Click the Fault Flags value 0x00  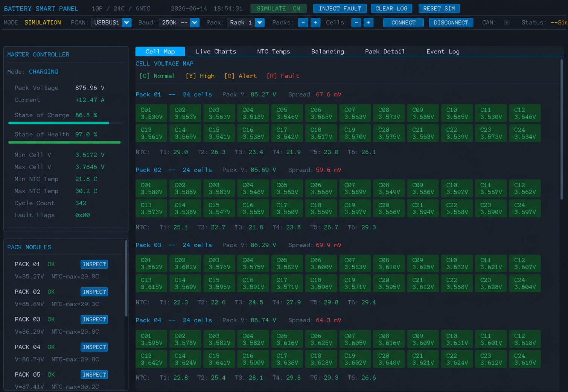coord(82,215)
